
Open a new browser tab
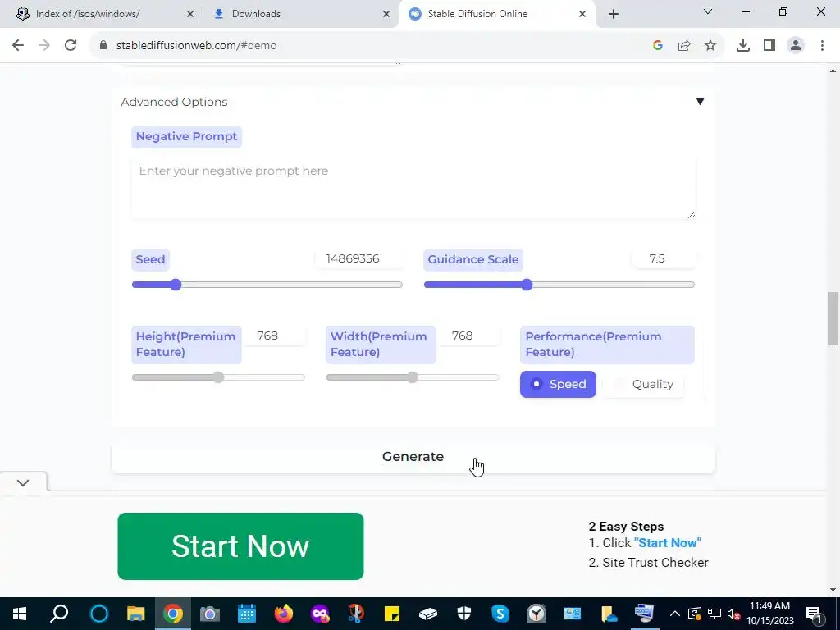[614, 14]
